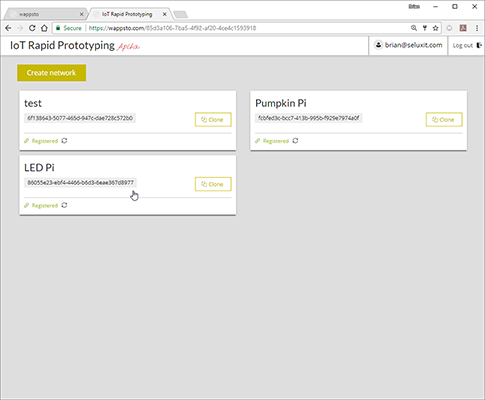Bookmark this page with the star icon
Viewport: 485px width, 400px height.
click(435, 28)
